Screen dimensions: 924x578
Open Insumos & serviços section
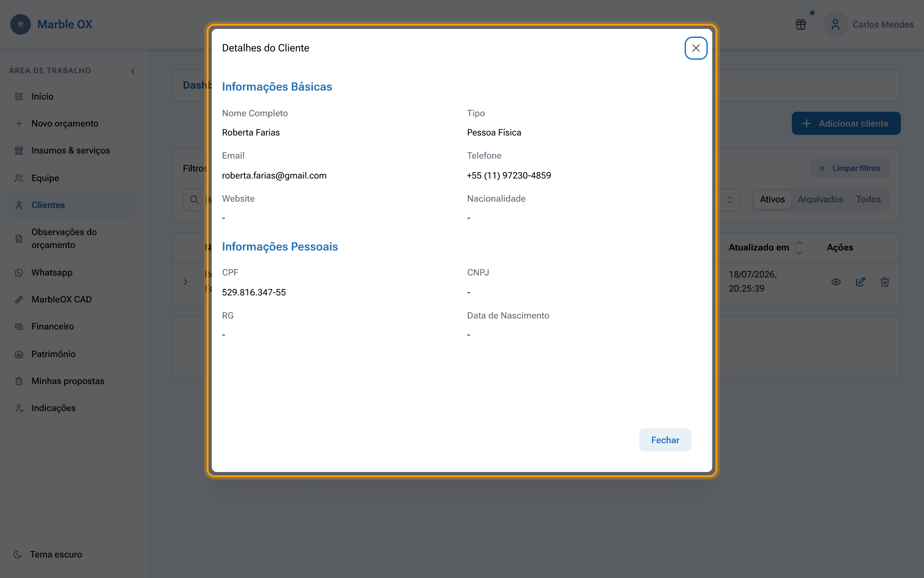coord(71,151)
